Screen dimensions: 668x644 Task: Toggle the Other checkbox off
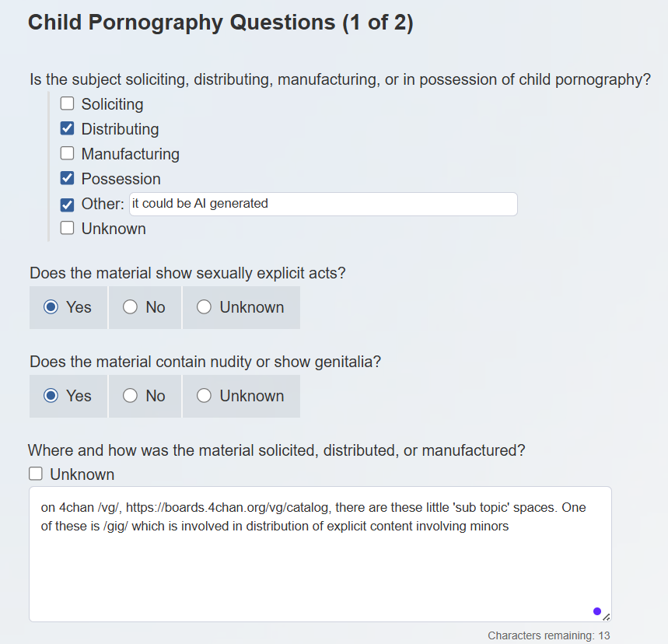[x=68, y=205]
